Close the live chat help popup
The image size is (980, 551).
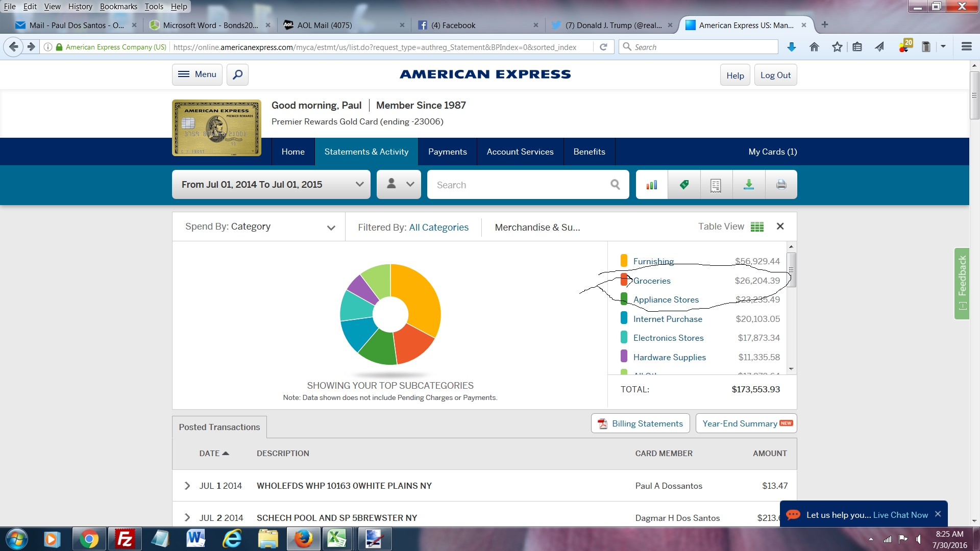pyautogui.click(x=938, y=514)
